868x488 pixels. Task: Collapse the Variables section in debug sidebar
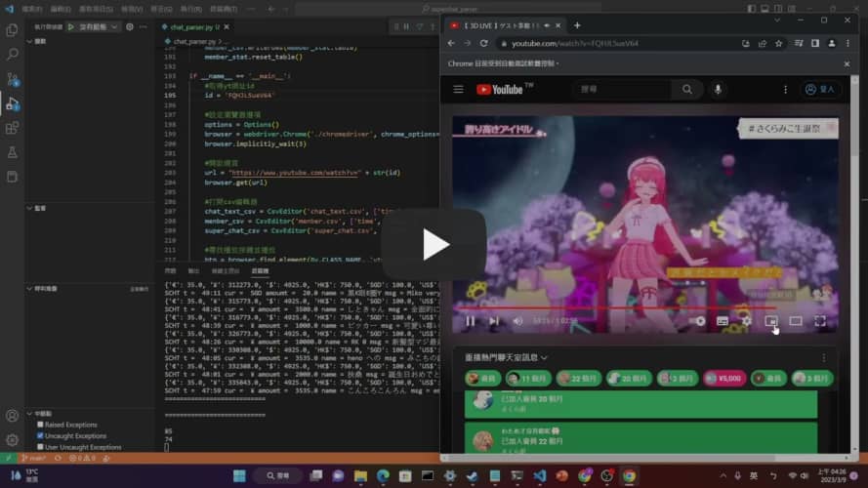pyautogui.click(x=29, y=41)
